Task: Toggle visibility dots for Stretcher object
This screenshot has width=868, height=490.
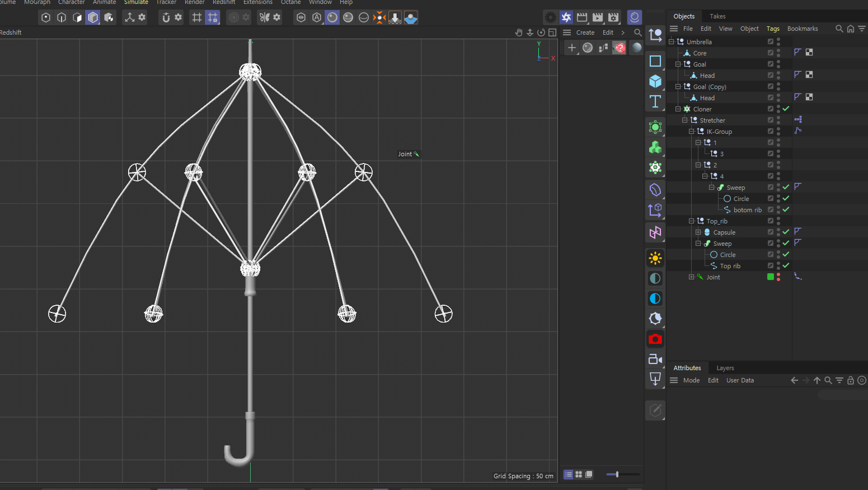Action: click(778, 120)
